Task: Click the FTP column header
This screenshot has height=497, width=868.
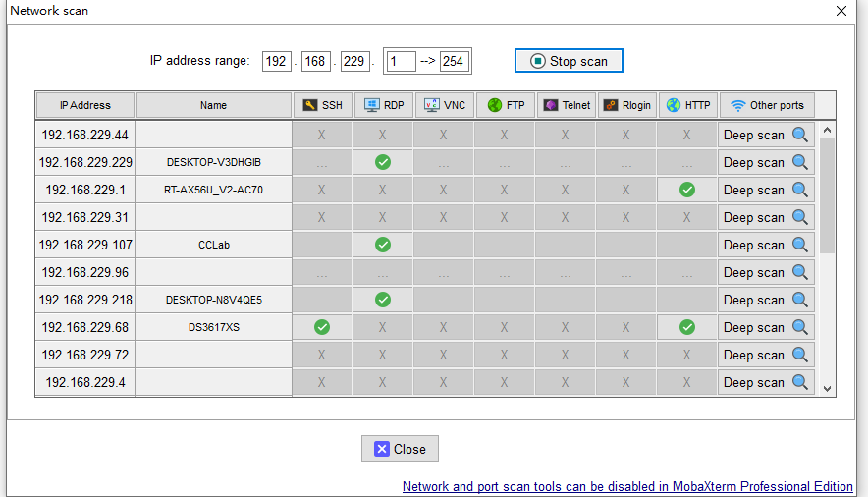Action: click(505, 105)
